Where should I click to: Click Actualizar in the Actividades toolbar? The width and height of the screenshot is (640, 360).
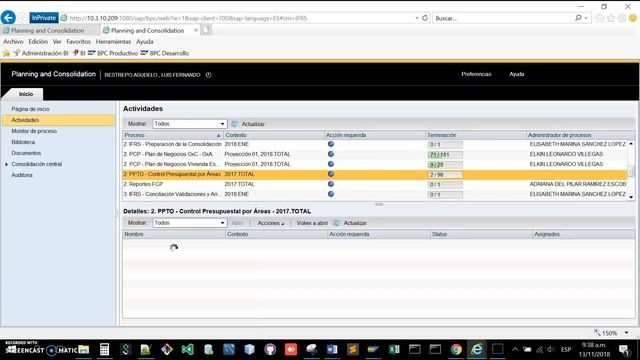(253, 124)
